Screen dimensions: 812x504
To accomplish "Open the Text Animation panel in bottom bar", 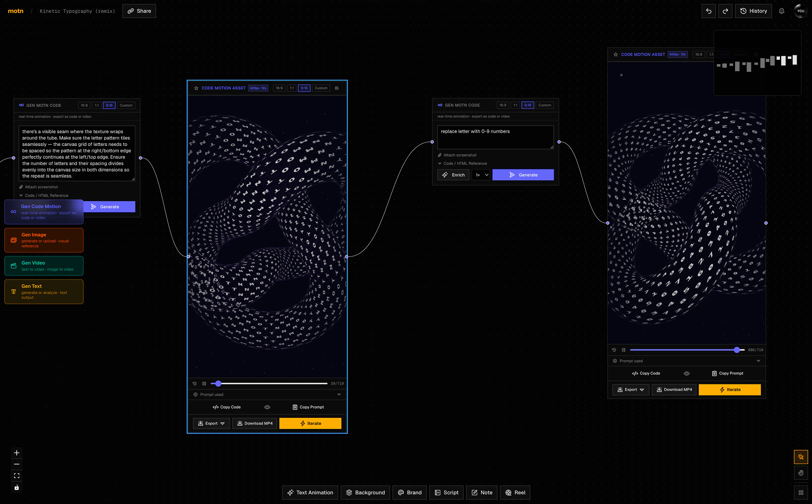I will click(310, 493).
